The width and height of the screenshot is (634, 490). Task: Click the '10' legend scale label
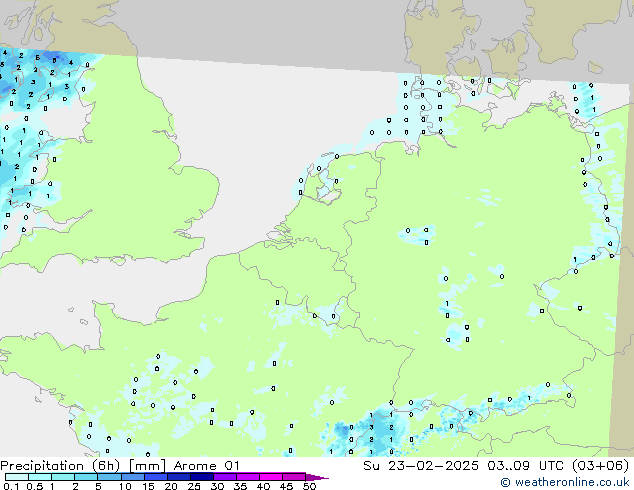click(125, 486)
